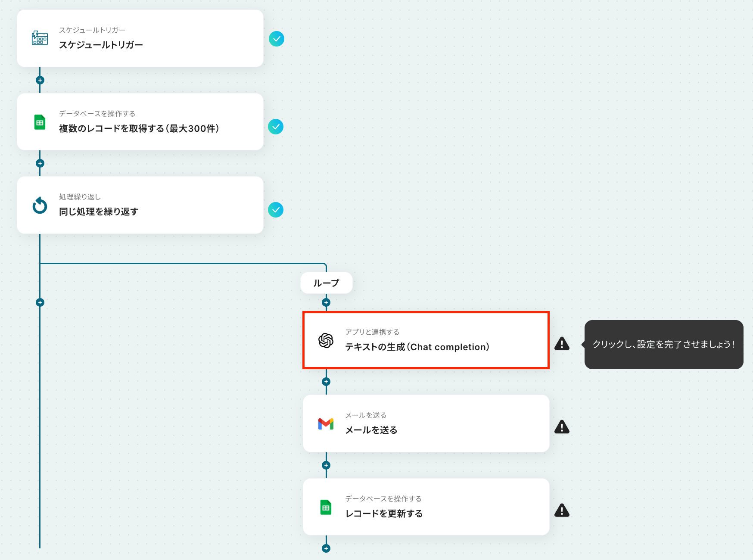
Task: Click the loop arrow icon on 同じ処理を繰り返す card
Action: click(40, 205)
